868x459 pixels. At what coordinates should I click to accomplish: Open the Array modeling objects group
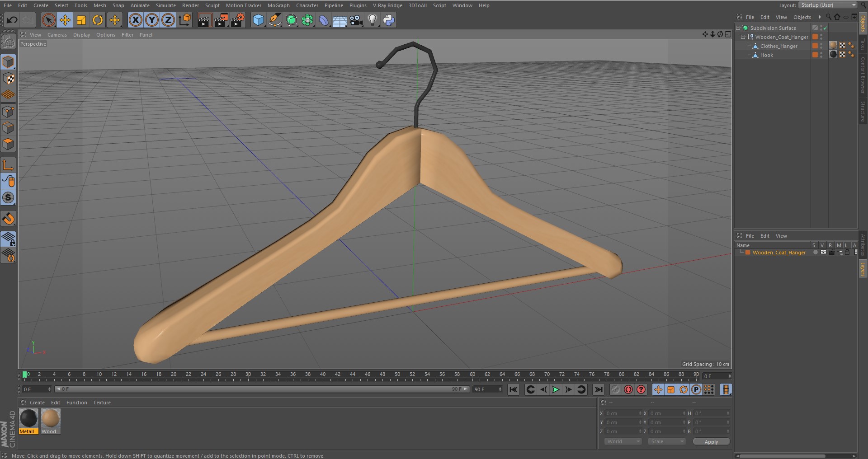tap(307, 20)
